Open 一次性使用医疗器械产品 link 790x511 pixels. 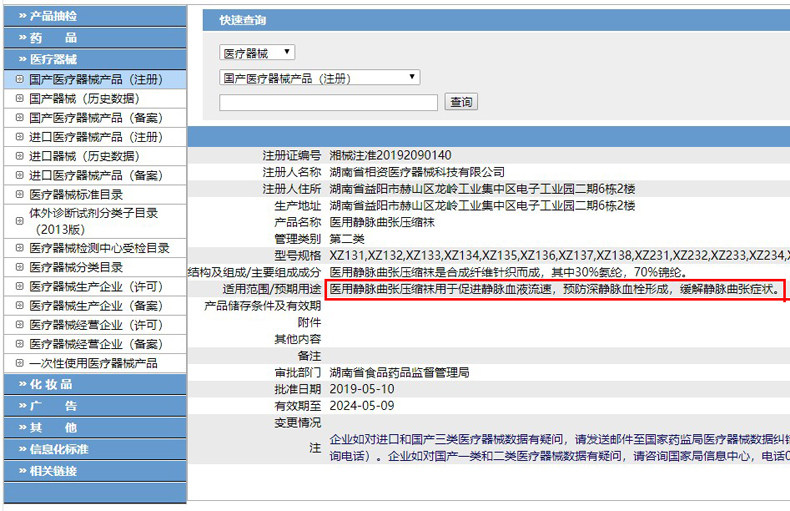[93, 362]
